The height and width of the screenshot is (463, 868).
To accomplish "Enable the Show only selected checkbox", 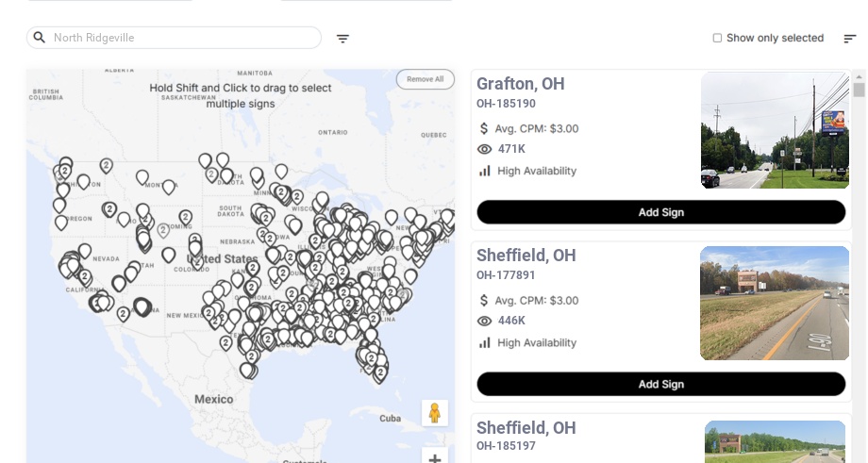I will [717, 39].
